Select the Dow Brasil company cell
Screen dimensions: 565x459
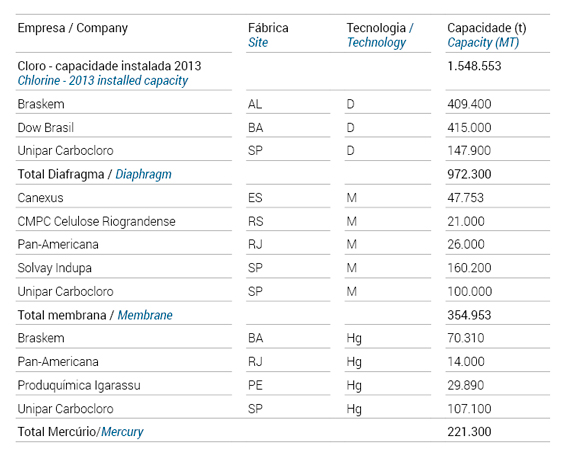pos(46,128)
